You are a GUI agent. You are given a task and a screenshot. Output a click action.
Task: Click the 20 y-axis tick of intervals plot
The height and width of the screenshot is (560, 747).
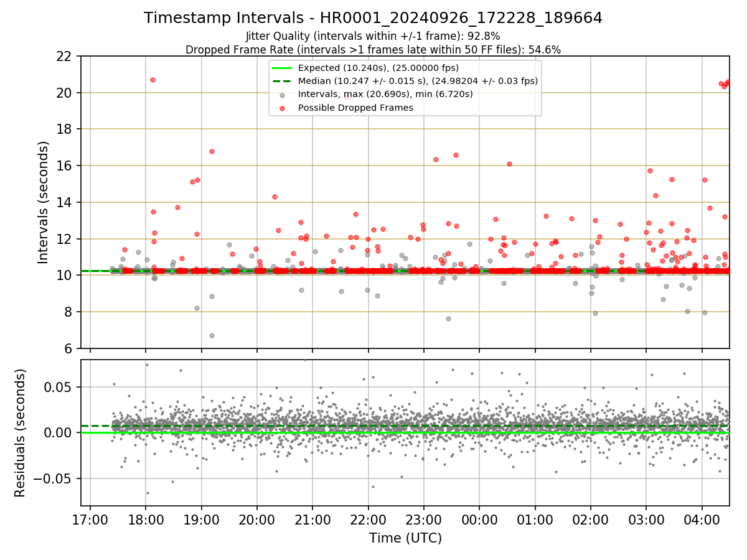(x=65, y=93)
